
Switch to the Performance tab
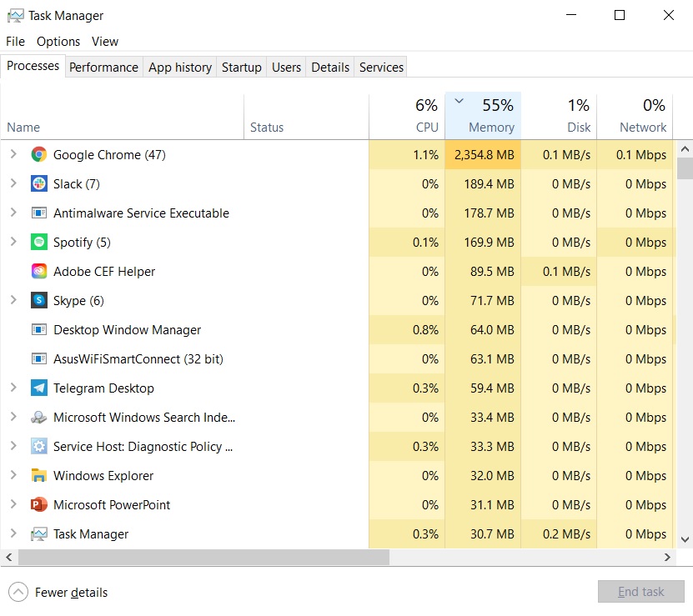pyautogui.click(x=104, y=68)
